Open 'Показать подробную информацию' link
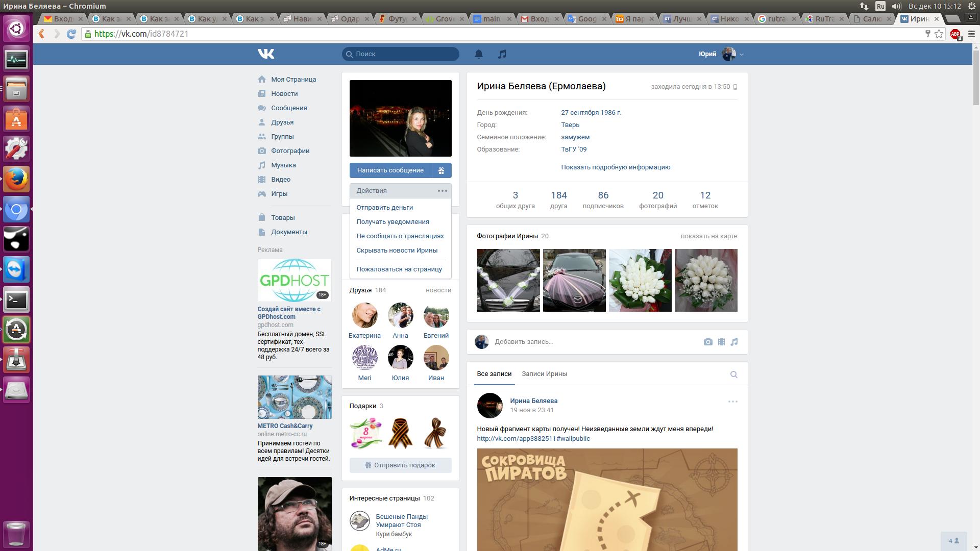Image resolution: width=980 pixels, height=551 pixels. point(615,167)
